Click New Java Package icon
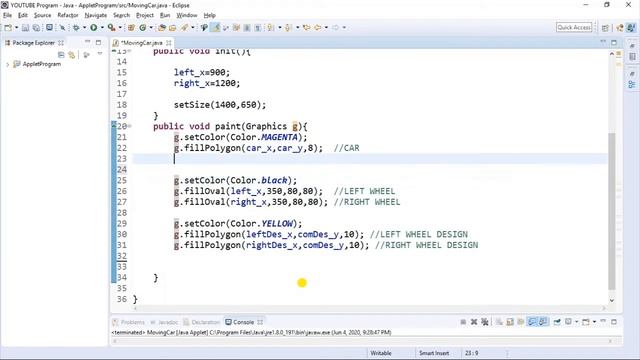 131,27
